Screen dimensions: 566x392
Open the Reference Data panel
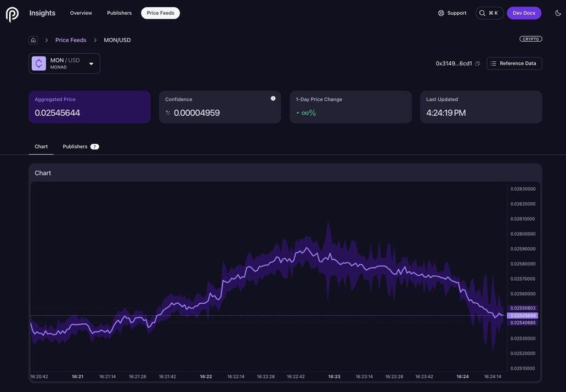[x=514, y=64]
